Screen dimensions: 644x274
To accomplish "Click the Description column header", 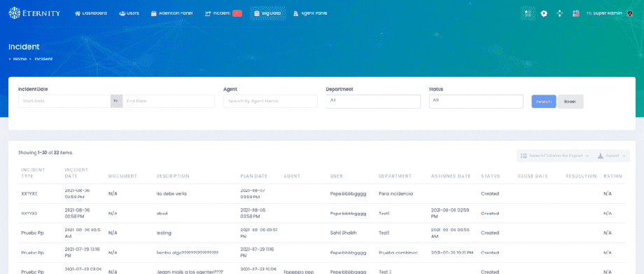I will [x=172, y=176].
